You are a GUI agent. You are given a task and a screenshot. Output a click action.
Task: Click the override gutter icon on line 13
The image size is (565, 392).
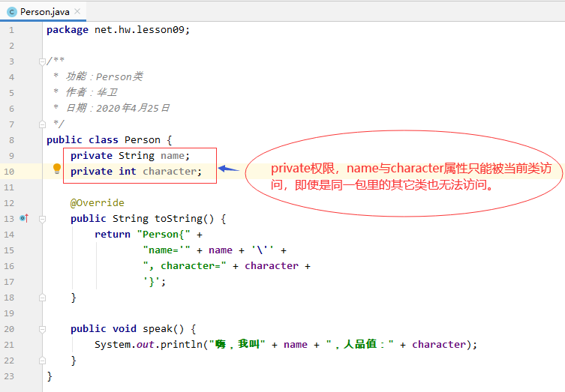point(24,218)
